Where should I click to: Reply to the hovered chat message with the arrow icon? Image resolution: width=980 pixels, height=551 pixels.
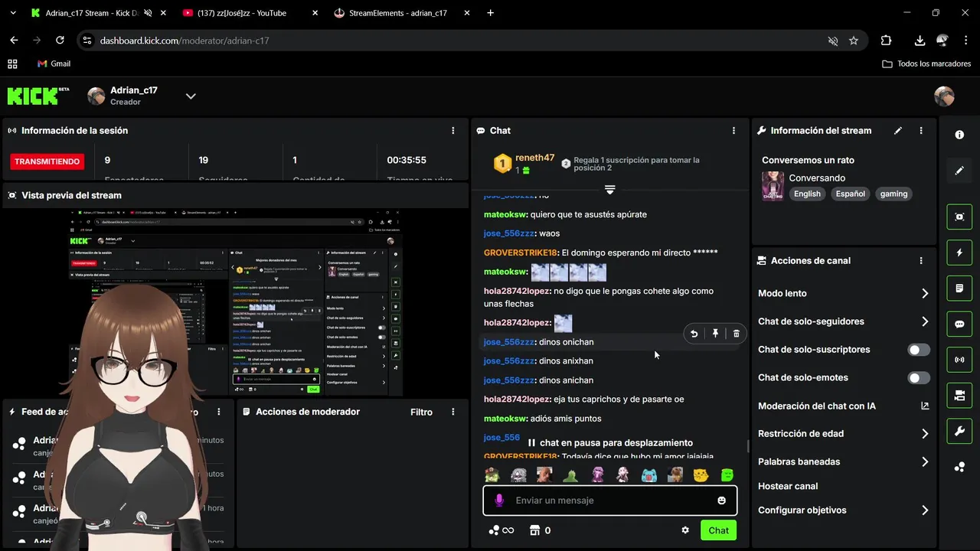pyautogui.click(x=694, y=334)
